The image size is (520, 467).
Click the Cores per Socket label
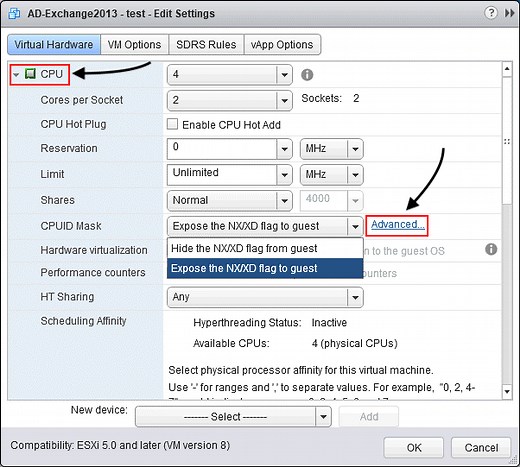82,100
